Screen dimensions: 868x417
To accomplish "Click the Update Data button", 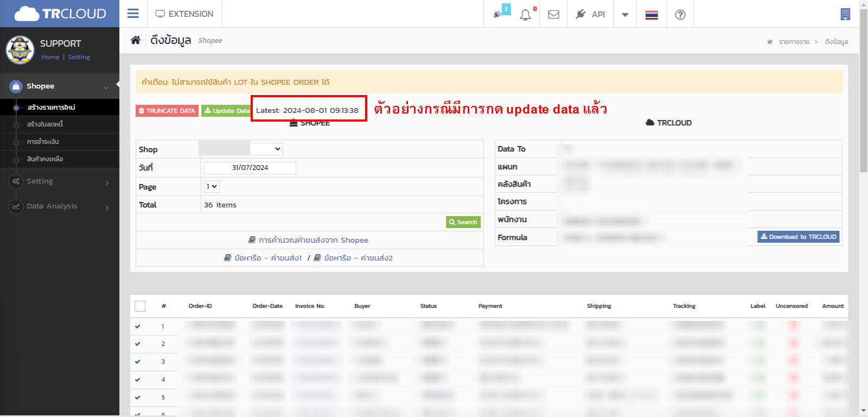I will (x=227, y=111).
